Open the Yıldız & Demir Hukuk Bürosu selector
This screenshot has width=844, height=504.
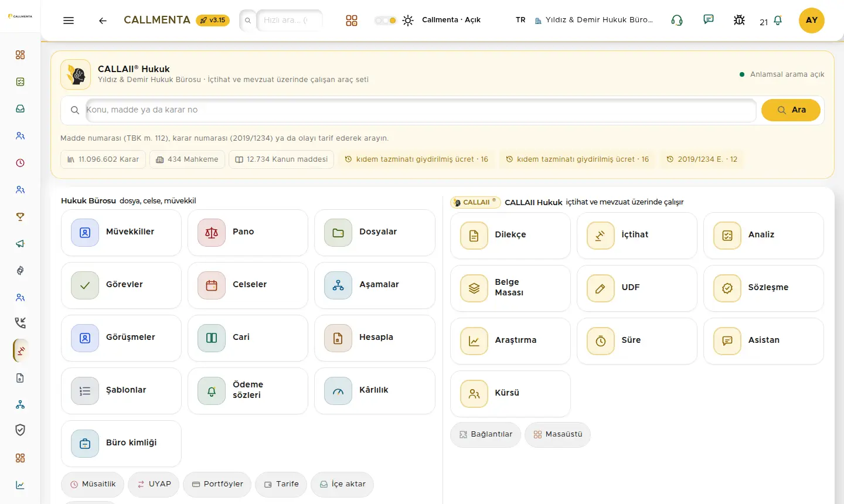coord(594,20)
